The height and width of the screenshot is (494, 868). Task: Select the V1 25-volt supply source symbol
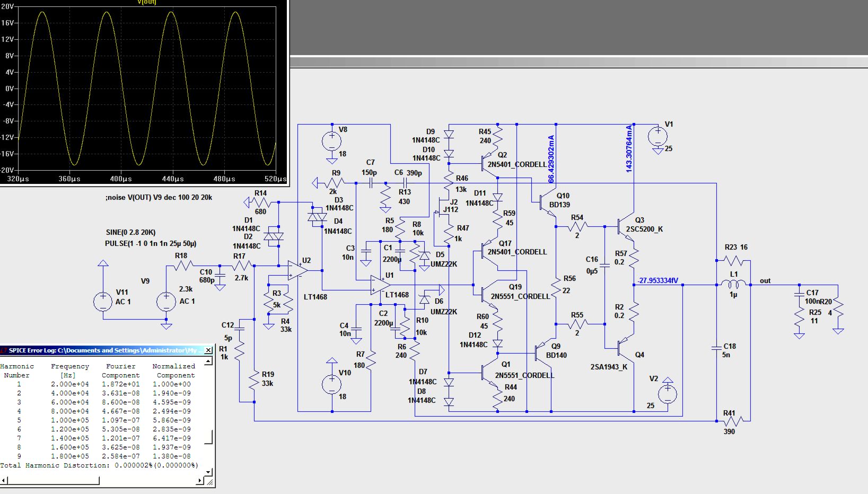657,136
